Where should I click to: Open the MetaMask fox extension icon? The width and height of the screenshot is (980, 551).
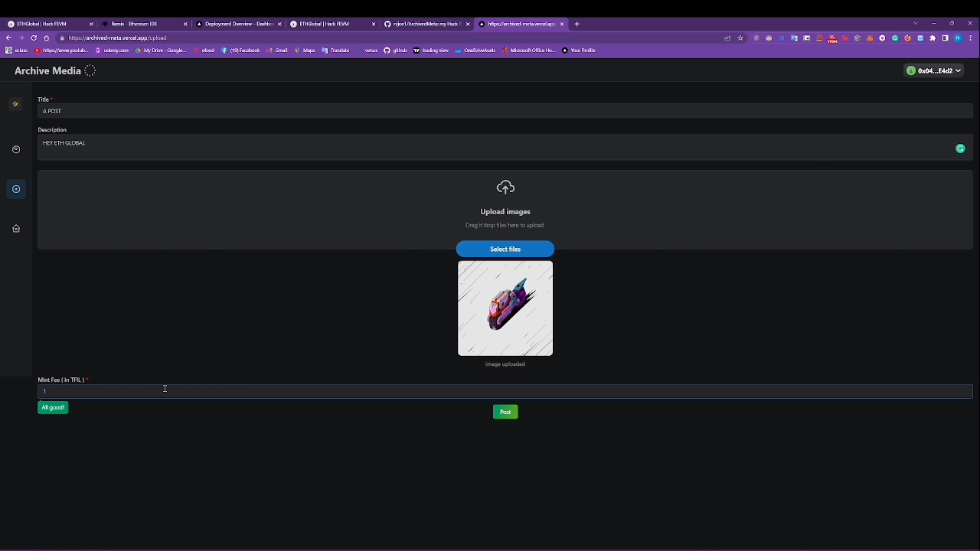click(x=870, y=38)
